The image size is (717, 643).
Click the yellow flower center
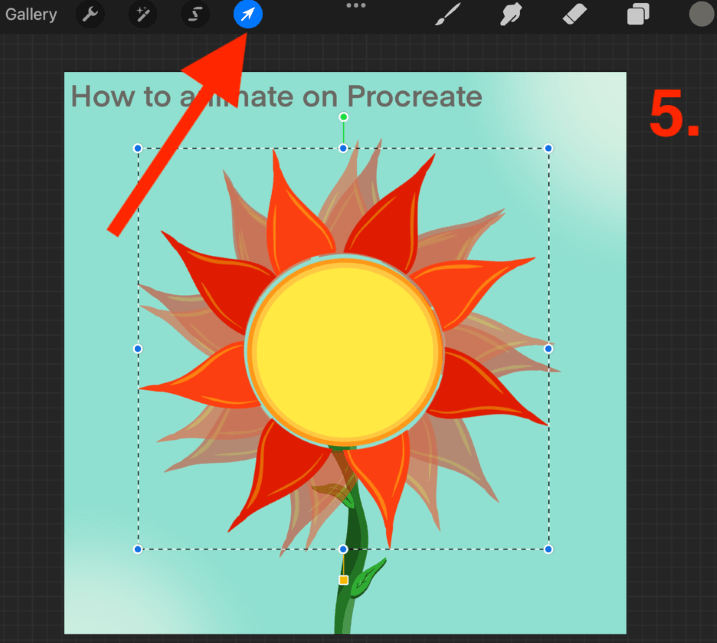click(344, 351)
